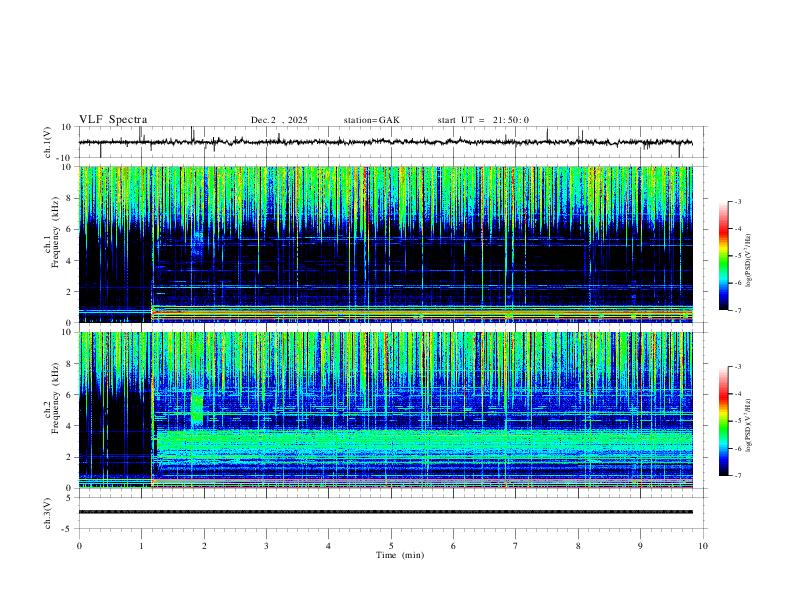This screenshot has width=792, height=612.
Task: Click the '4' kHz tick of ch.2 spectrogram
Action: pos(69,426)
